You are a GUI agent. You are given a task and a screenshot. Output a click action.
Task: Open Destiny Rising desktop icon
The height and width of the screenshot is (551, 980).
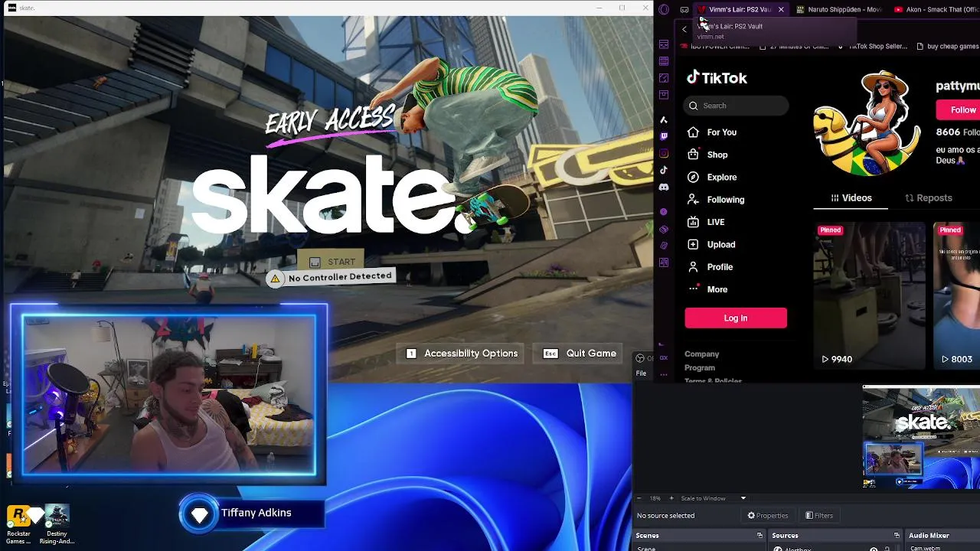coord(57,524)
